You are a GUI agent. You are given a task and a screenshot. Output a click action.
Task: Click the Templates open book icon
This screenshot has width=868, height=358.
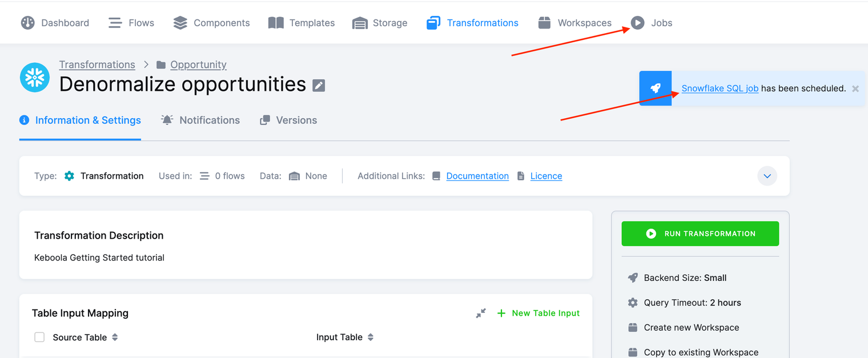tap(276, 23)
